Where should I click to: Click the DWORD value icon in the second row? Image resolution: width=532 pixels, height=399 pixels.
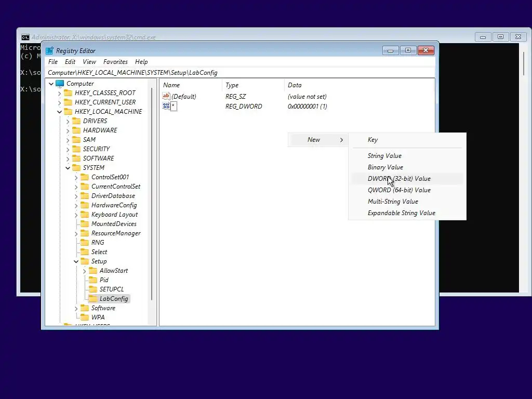pyautogui.click(x=166, y=106)
